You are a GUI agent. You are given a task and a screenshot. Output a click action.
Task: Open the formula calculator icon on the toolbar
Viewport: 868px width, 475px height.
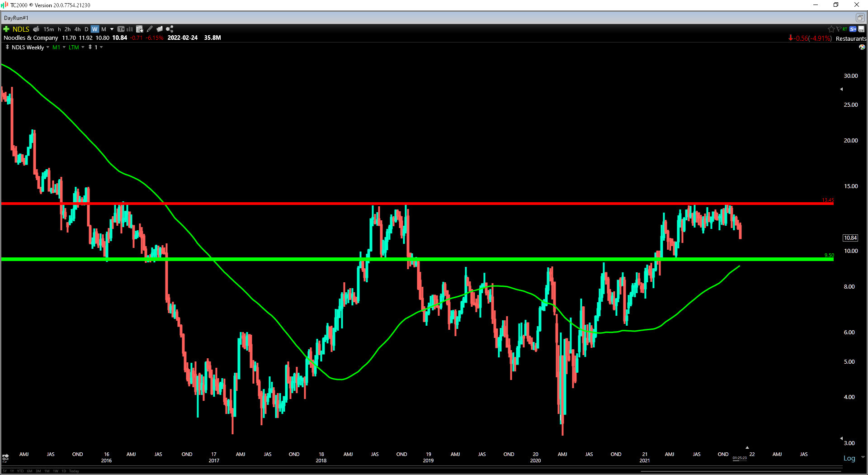click(x=139, y=29)
